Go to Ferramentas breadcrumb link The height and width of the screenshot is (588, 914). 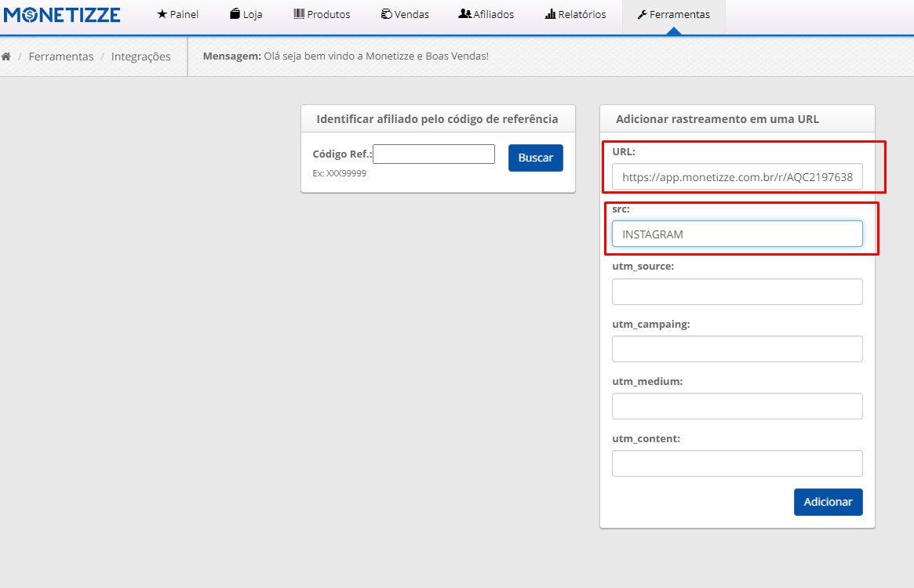coord(61,56)
